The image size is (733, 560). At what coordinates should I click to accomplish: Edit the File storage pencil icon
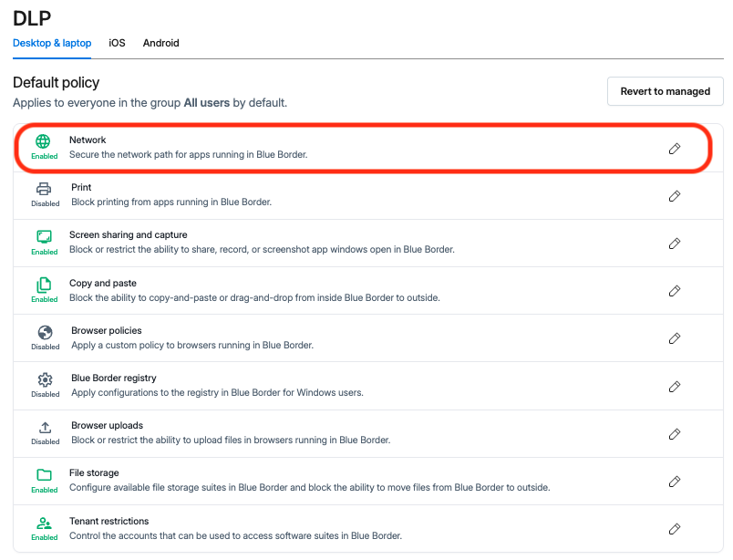click(x=674, y=482)
